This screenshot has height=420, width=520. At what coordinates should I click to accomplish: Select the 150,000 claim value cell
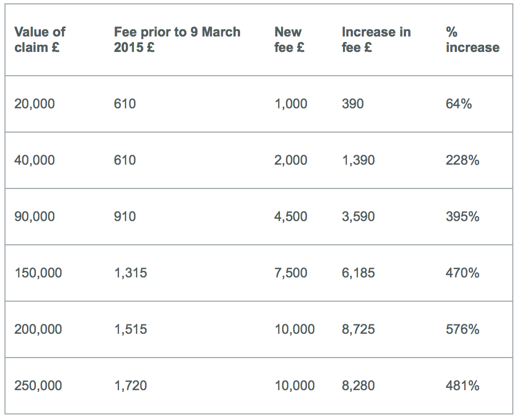pos(38,272)
